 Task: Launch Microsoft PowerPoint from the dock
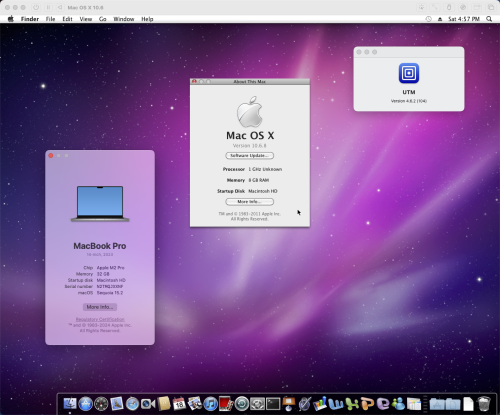click(x=367, y=404)
